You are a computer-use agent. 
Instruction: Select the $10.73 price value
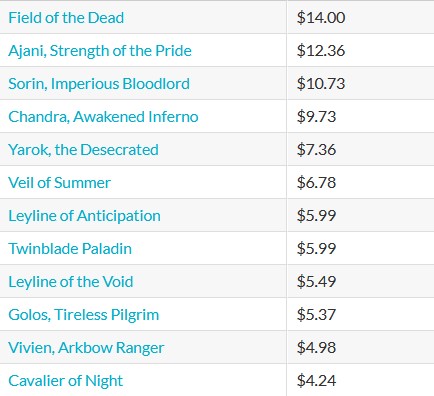click(x=321, y=84)
